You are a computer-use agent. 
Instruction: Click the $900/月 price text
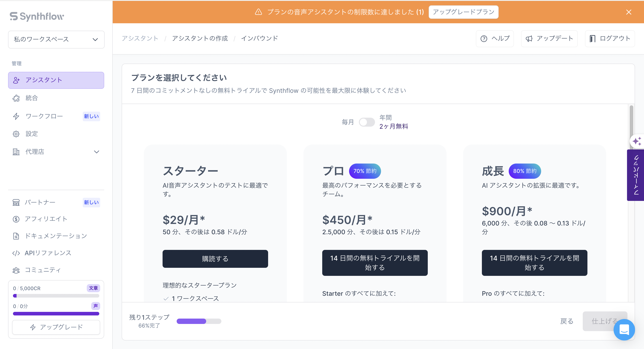(507, 211)
